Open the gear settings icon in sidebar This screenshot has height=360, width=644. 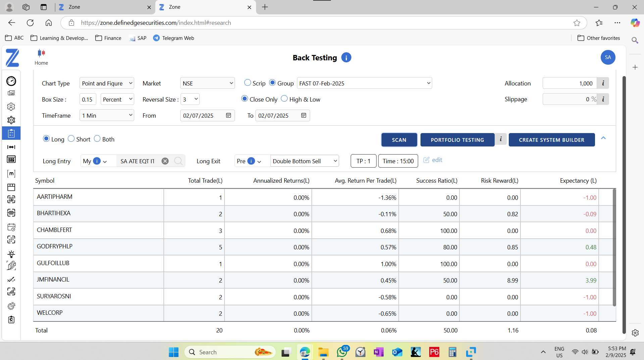pyautogui.click(x=11, y=120)
